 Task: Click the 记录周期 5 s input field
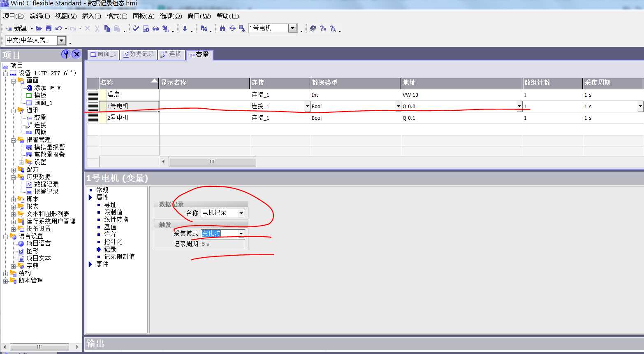[222, 244]
